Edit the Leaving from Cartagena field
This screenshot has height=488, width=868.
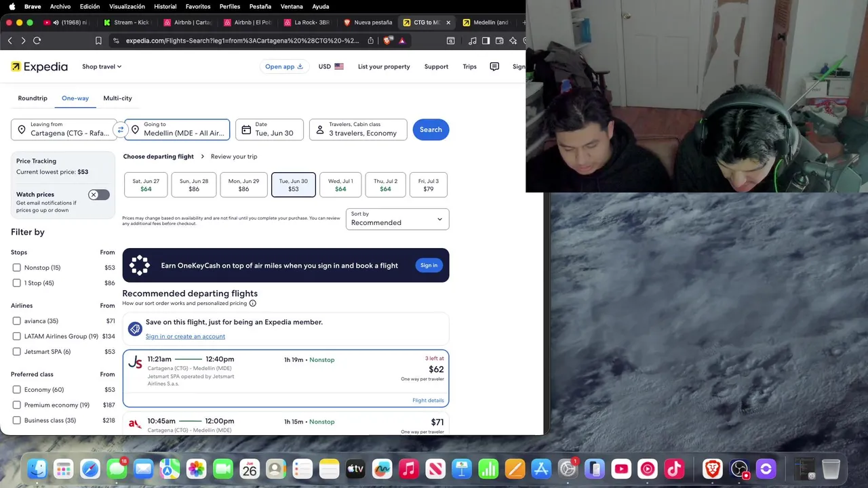(64, 129)
